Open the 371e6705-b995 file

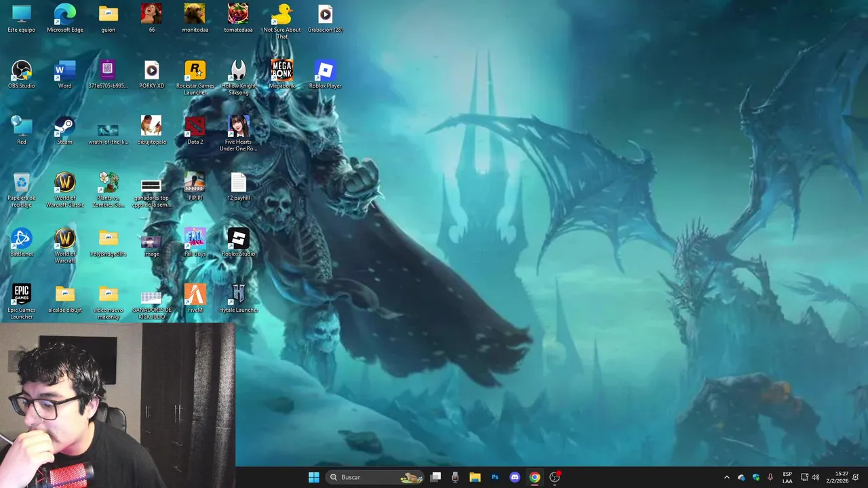108,75
